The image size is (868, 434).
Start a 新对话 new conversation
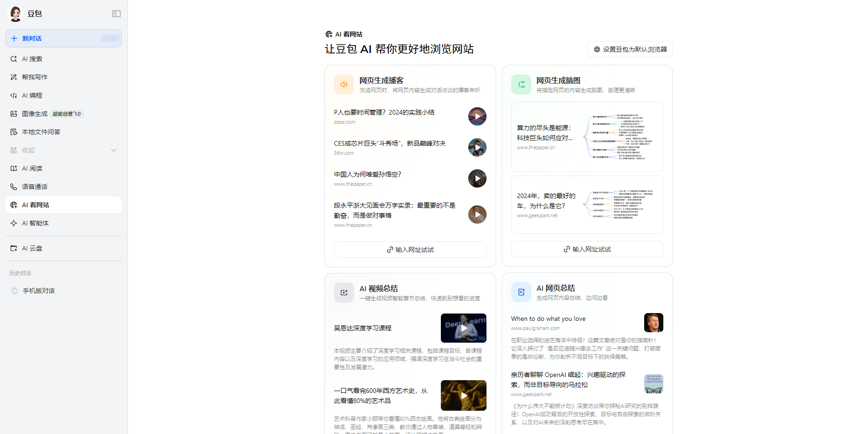tap(64, 38)
